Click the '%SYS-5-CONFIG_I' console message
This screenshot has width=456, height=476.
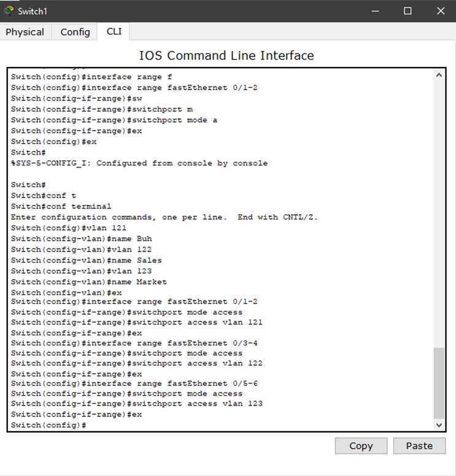(139, 163)
